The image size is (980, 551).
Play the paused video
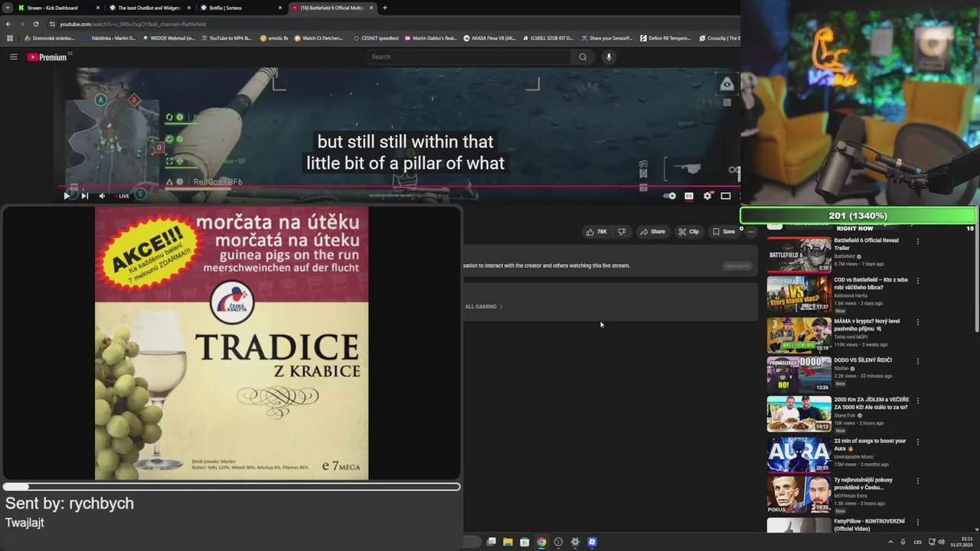coord(67,196)
